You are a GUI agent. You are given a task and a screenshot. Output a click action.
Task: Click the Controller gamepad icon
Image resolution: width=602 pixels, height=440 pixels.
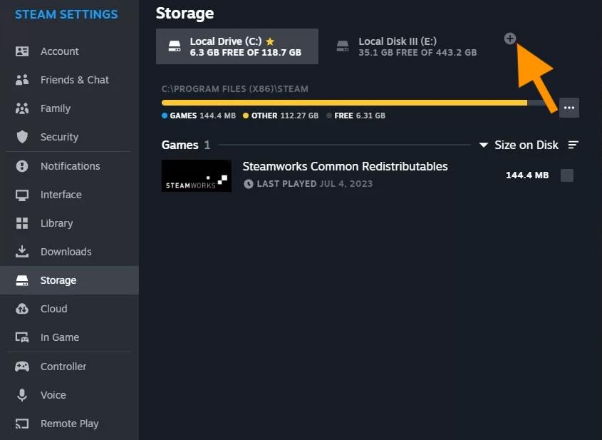point(22,367)
